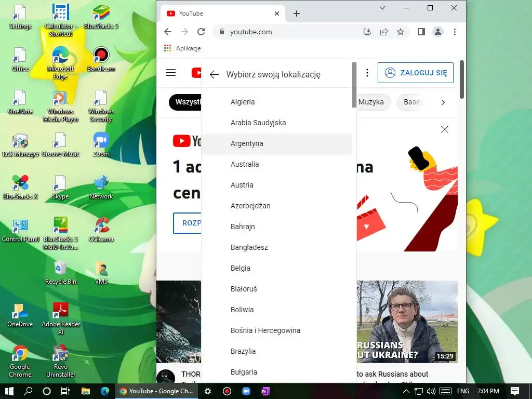Click ZALOGUJ SIĘ sign-in button
Viewport: 532px width, 399px height.
pyautogui.click(x=416, y=73)
